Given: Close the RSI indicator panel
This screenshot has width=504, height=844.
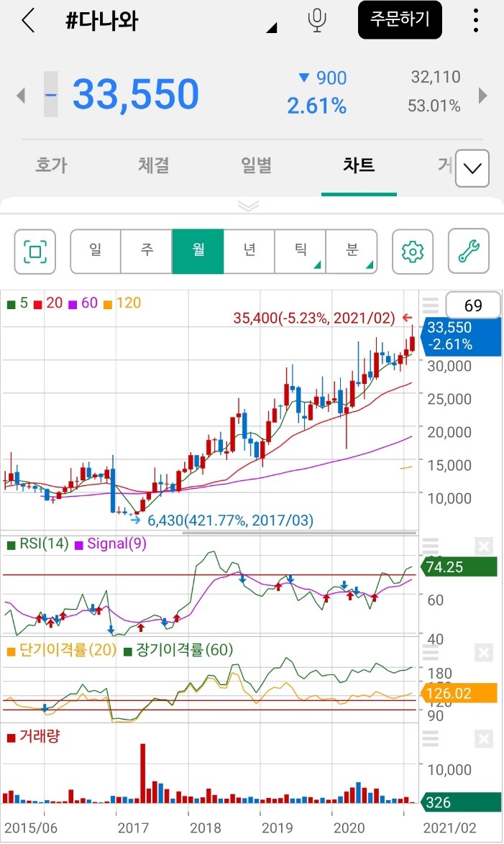Looking at the screenshot, I should click(x=484, y=546).
